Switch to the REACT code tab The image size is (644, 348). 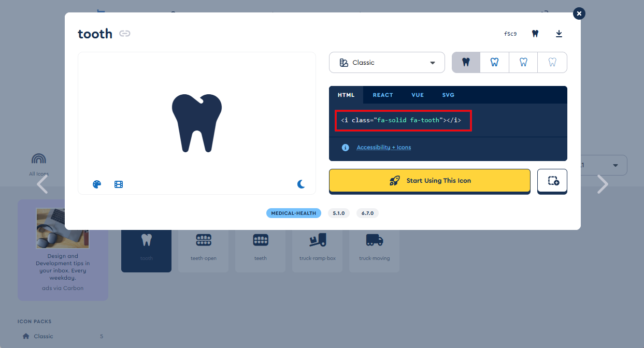(x=383, y=95)
